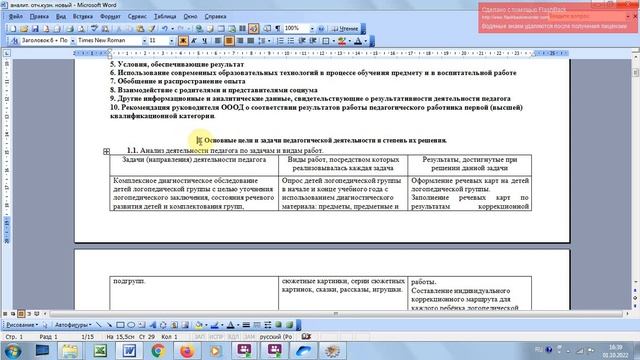Screen dimensions: 640x360
Task: Select the Format Painter brush
Action: pos(151,29)
